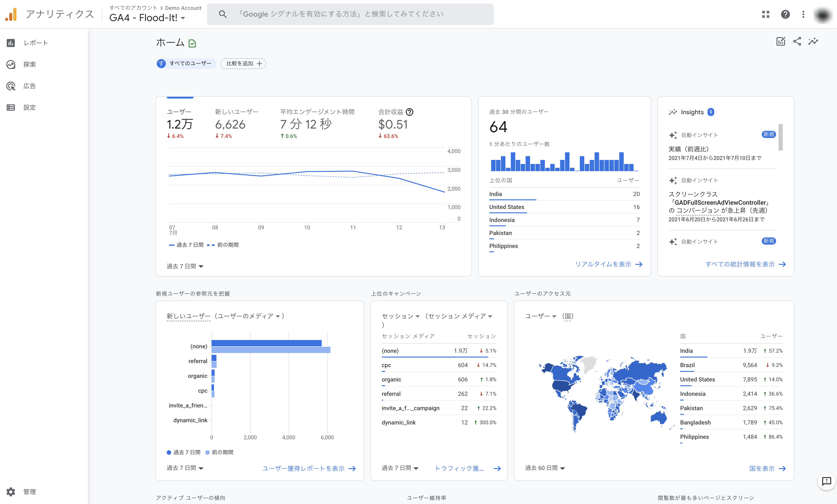This screenshot has width=837, height=504.
Task: Open the Insights sparkline icon at top right
Action: coord(813,41)
